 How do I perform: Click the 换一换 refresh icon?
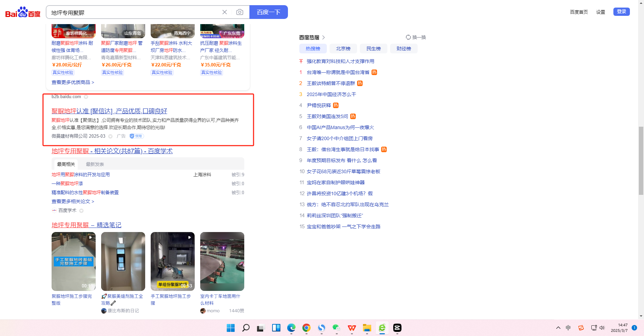pyautogui.click(x=408, y=37)
